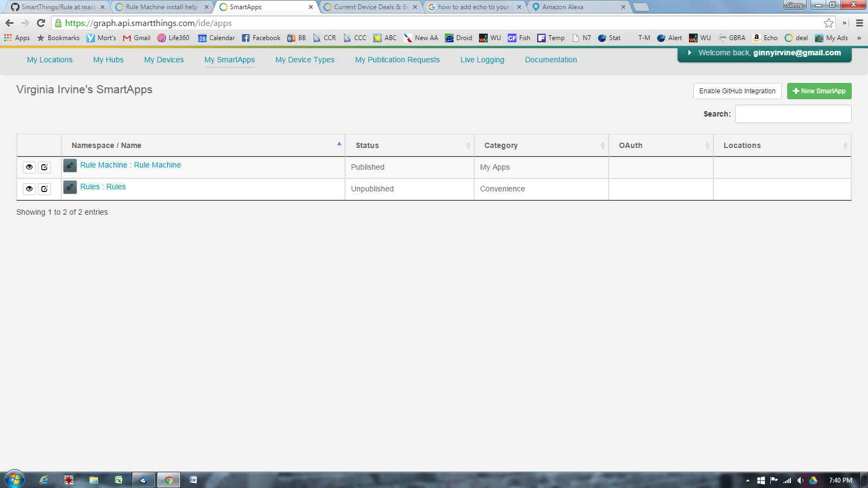Show hidden system tray icons

(748, 480)
